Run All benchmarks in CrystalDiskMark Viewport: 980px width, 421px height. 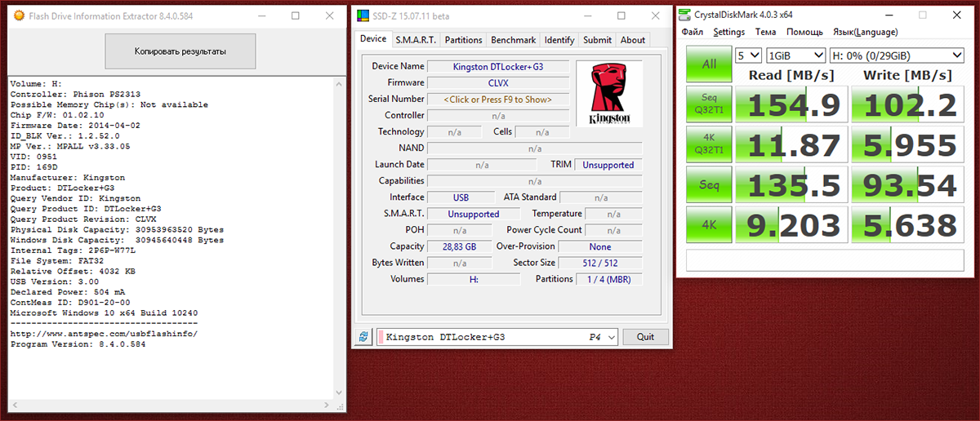[x=709, y=64]
